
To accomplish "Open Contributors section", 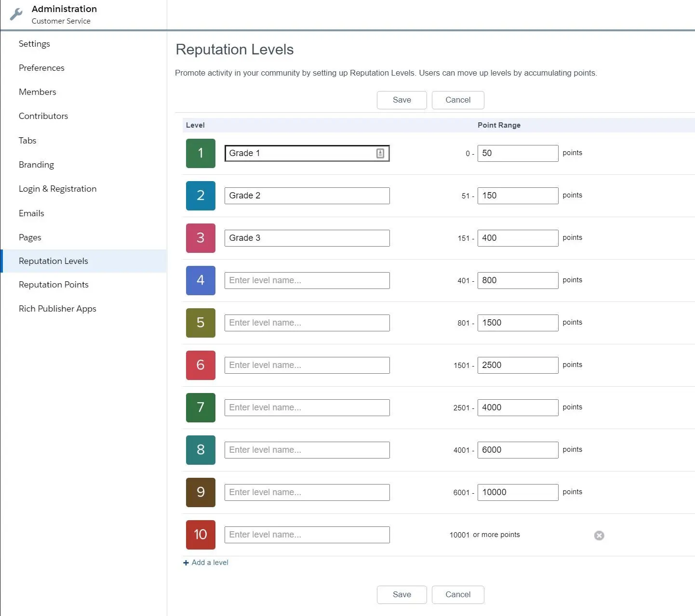I will 43,116.
